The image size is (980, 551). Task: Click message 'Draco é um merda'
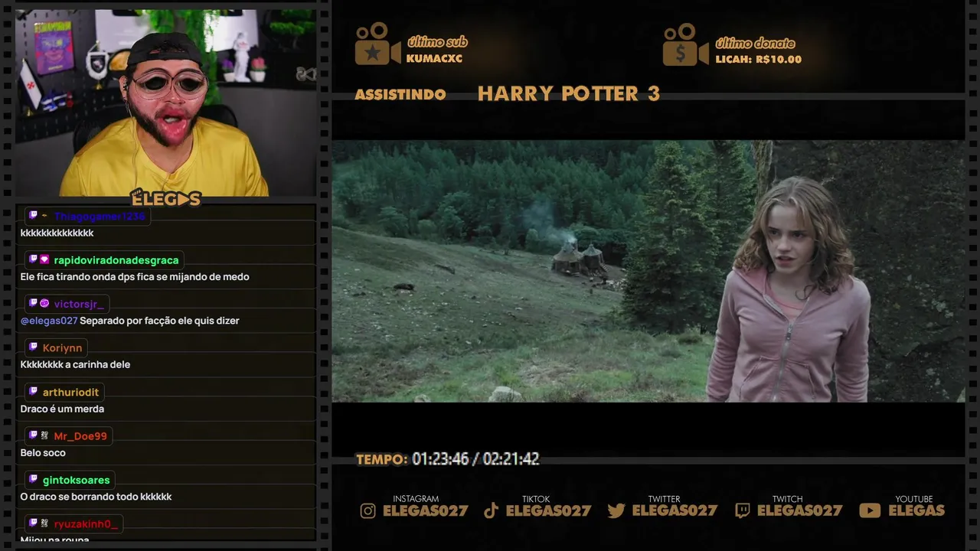(x=62, y=409)
